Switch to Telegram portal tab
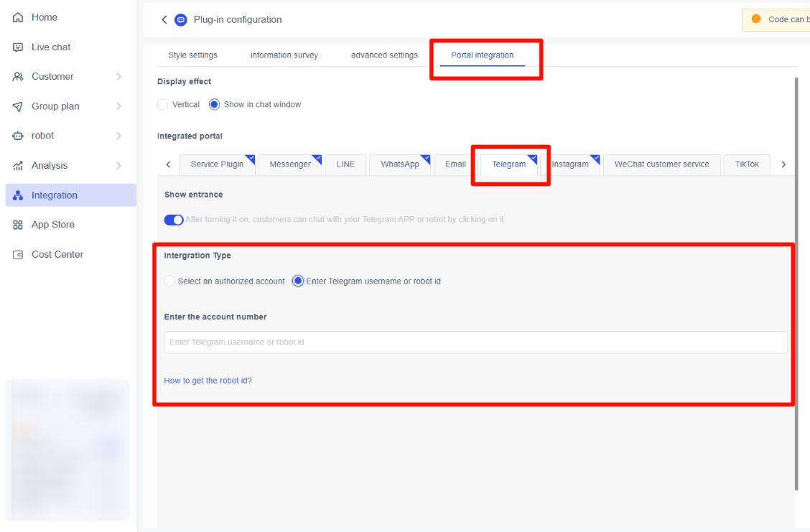Screen dimensions: 810x532 click(509, 164)
